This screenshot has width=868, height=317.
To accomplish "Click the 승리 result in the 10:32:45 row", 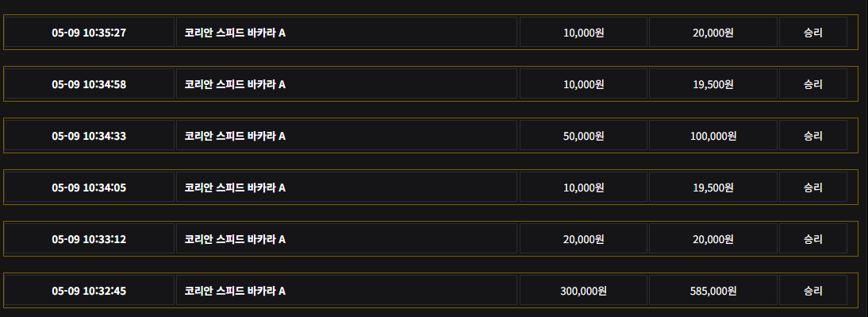I will pyautogui.click(x=813, y=290).
